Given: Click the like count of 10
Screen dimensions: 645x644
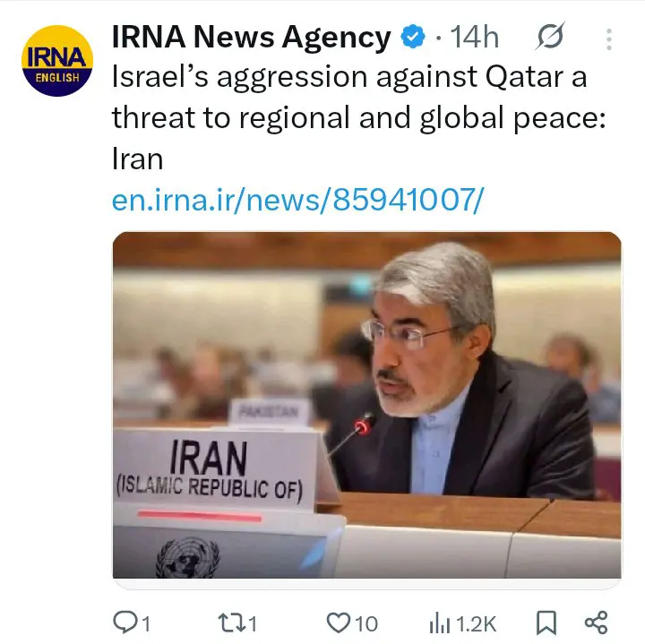Looking at the screenshot, I should click(366, 624).
